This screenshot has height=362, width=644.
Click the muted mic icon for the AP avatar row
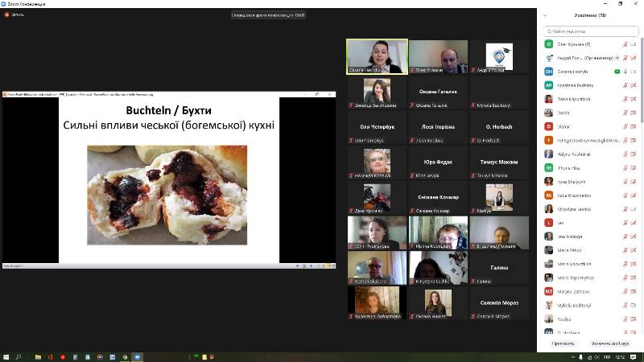(x=625, y=85)
